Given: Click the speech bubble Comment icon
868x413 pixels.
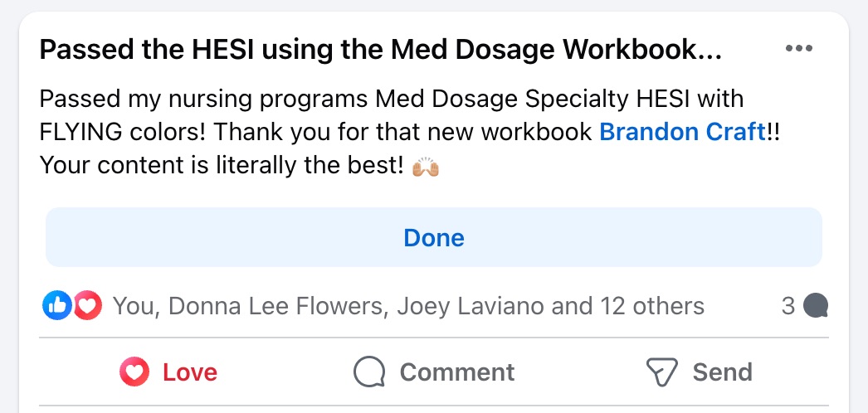Looking at the screenshot, I should (x=369, y=372).
